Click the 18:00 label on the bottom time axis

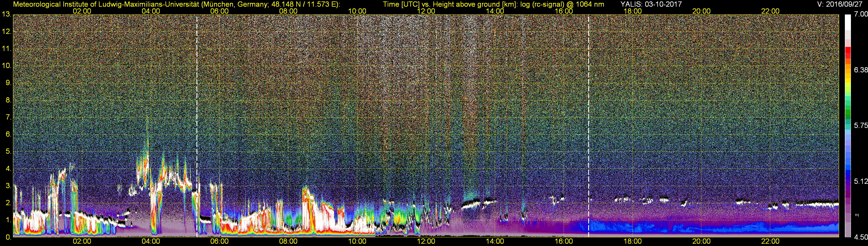(632, 241)
